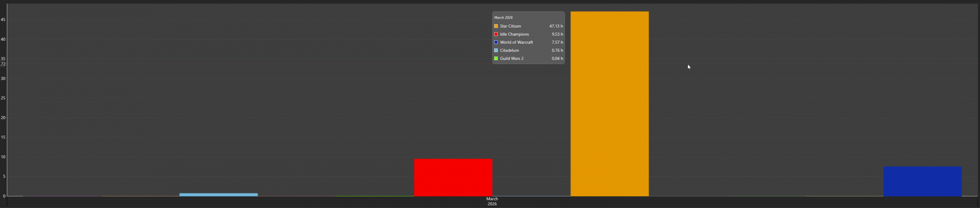Select the Star Citizen label in tooltip
980x208 pixels.
[x=510, y=26]
